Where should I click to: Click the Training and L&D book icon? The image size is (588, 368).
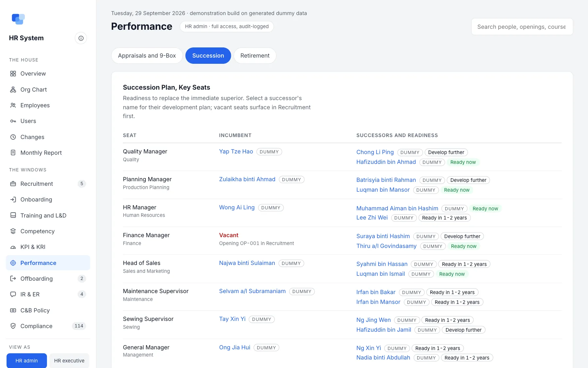[13, 215]
